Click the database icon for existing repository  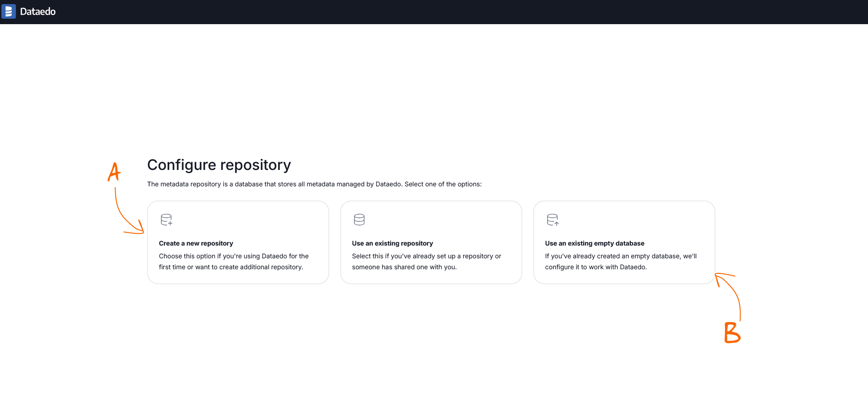click(x=359, y=220)
